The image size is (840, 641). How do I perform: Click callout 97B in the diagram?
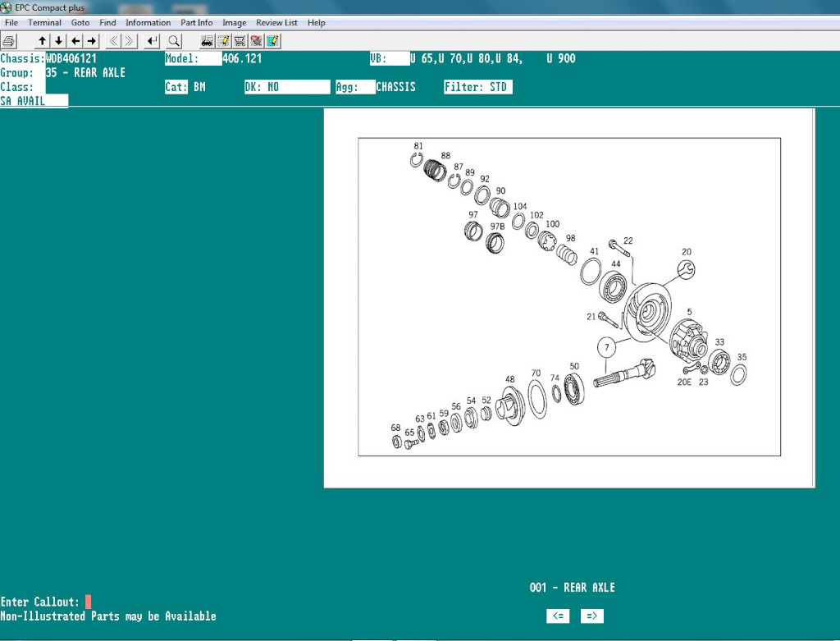[x=497, y=227]
